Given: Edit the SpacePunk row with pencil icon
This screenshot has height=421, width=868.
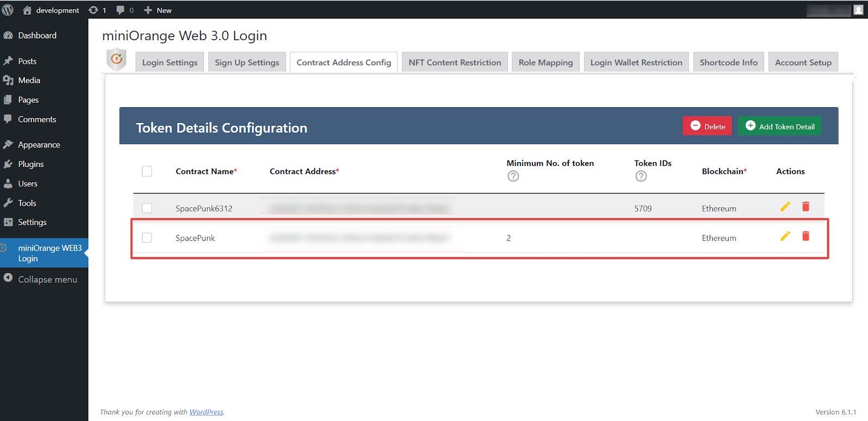Looking at the screenshot, I should pyautogui.click(x=785, y=236).
